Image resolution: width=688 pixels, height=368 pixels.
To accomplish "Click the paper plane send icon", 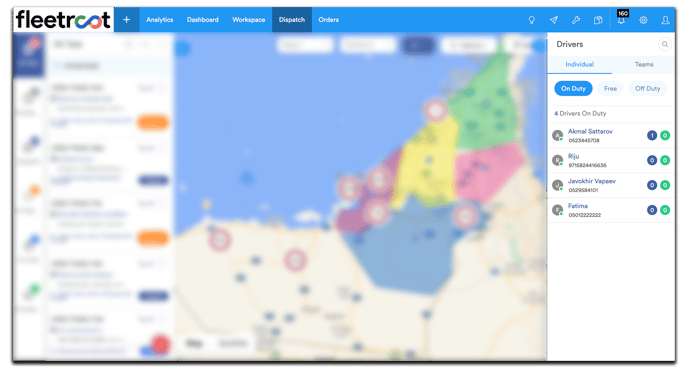I will click(x=554, y=20).
